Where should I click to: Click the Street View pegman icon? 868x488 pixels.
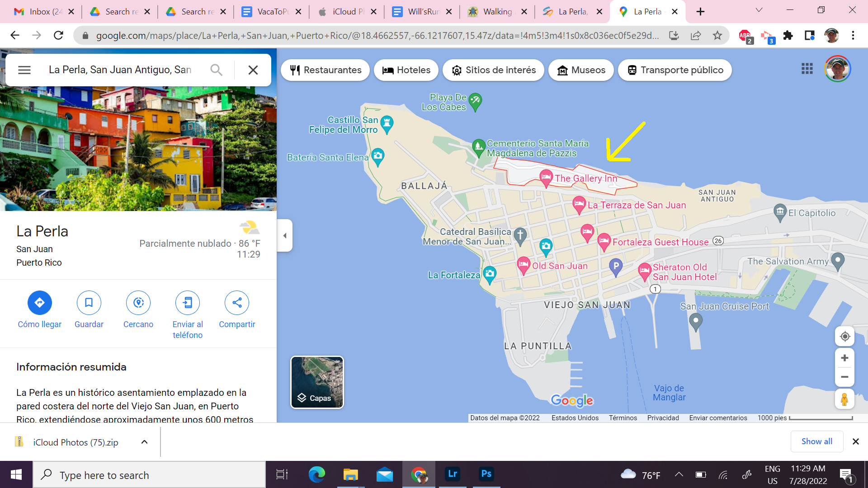click(x=844, y=399)
